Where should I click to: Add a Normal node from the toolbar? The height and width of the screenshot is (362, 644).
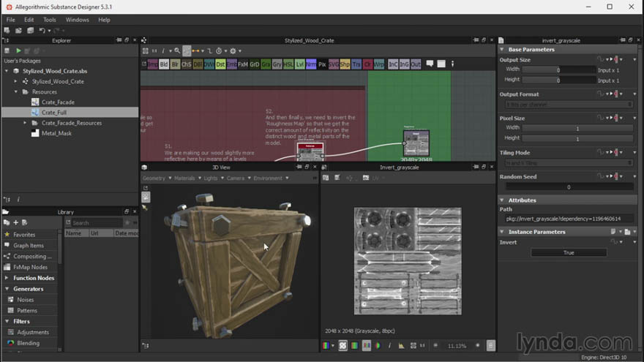311,64
